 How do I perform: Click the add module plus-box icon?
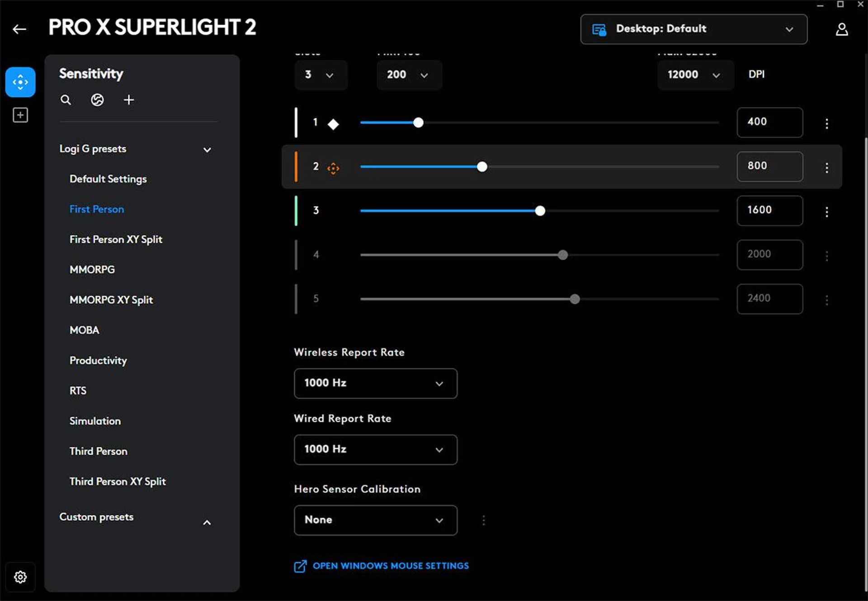pyautogui.click(x=20, y=115)
